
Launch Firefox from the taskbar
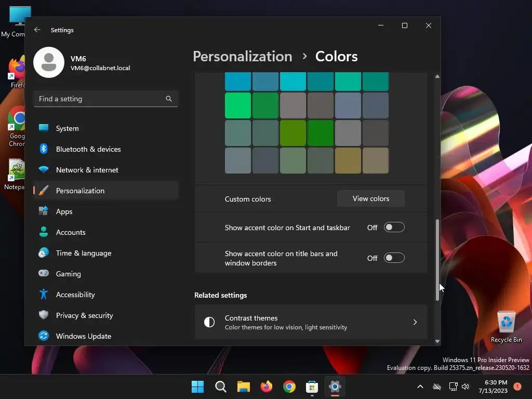pos(267,387)
